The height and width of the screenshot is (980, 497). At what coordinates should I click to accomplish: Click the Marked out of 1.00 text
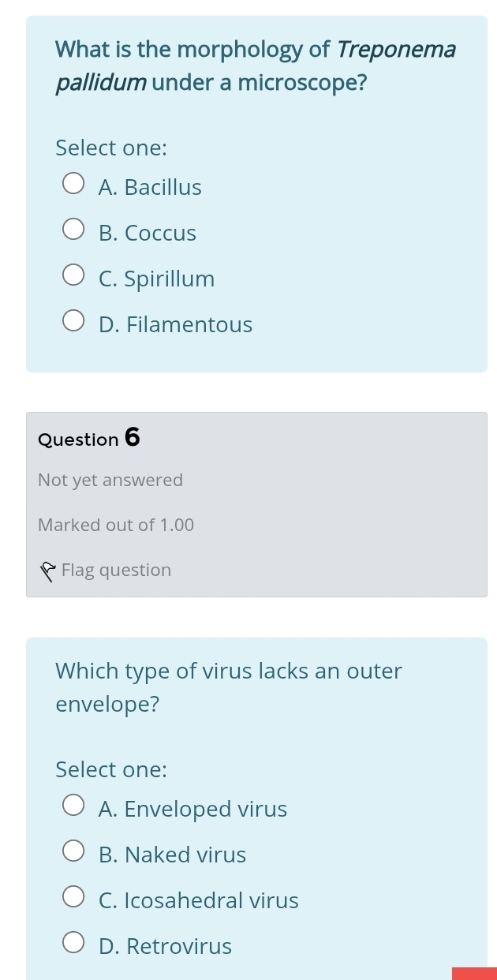(115, 525)
